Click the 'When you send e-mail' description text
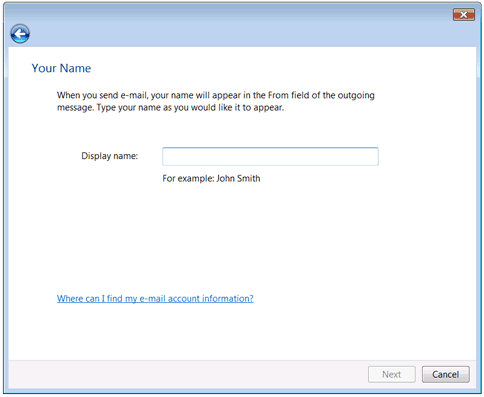This screenshot has height=397, width=484. (216, 101)
